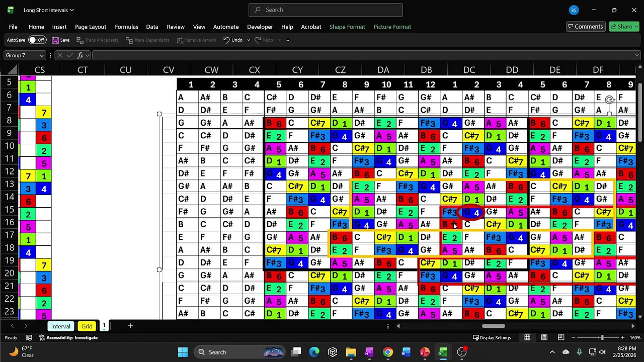The width and height of the screenshot is (644, 362).
Task: Toggle the AutoSave switch
Action: tap(37, 40)
